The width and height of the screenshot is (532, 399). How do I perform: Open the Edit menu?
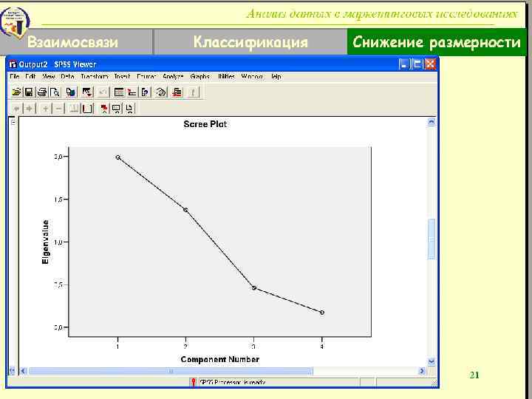click(x=30, y=76)
